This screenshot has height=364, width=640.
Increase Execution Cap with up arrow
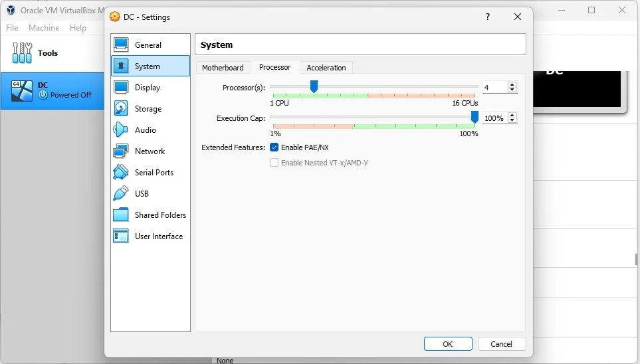coord(512,115)
